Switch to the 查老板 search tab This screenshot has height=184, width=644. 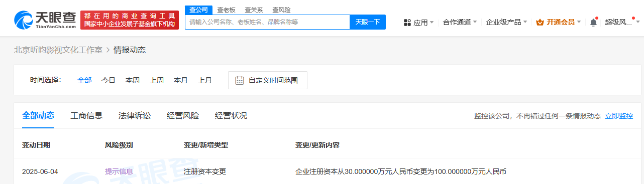click(x=226, y=10)
